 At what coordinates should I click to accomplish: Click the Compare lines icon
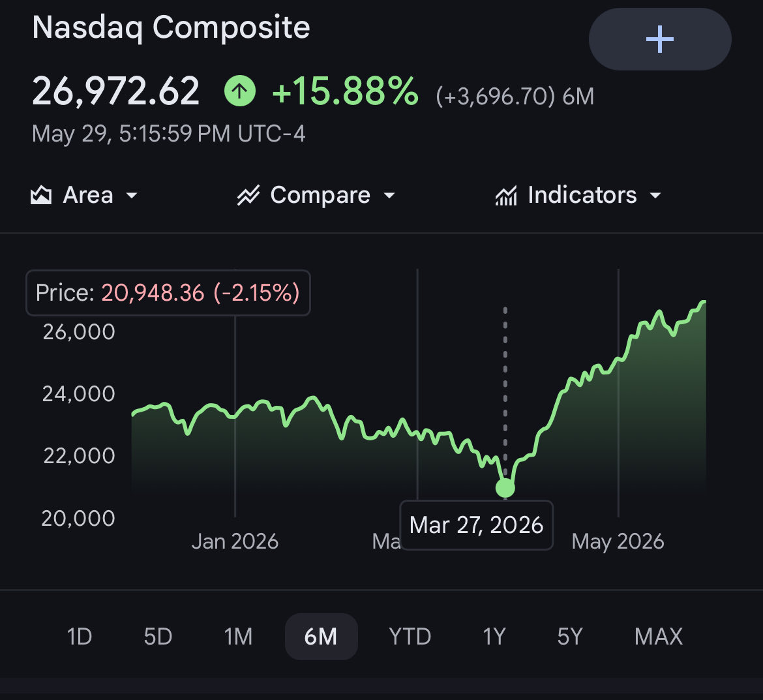click(248, 195)
